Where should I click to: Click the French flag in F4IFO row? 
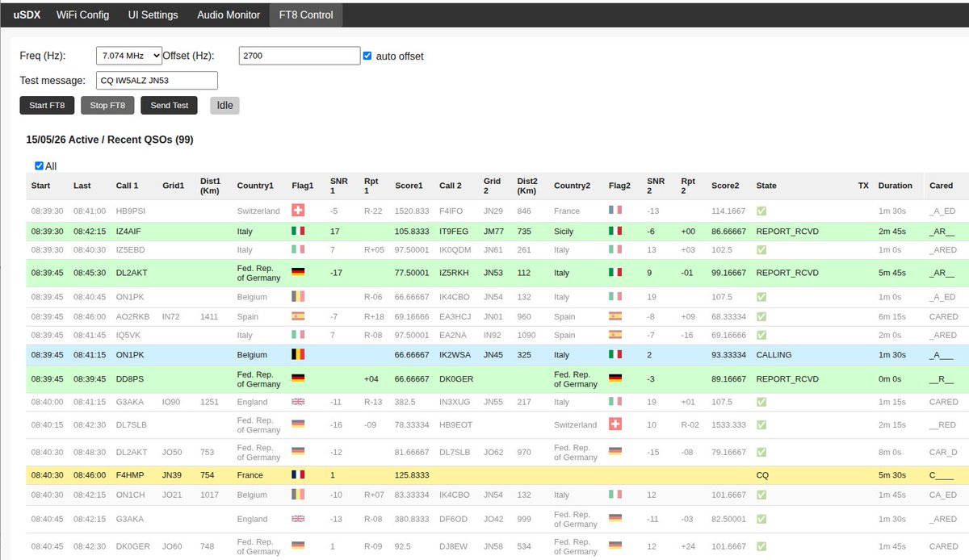(x=615, y=211)
